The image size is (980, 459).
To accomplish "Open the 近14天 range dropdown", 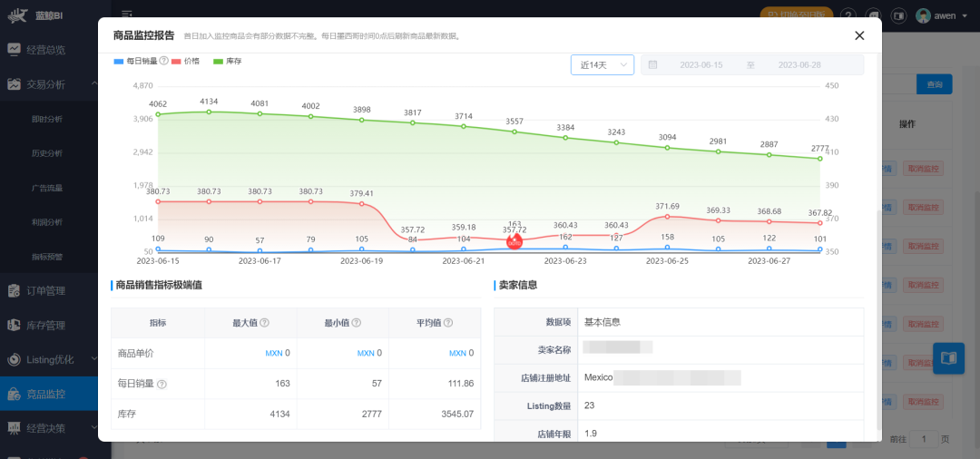I will 603,65.
